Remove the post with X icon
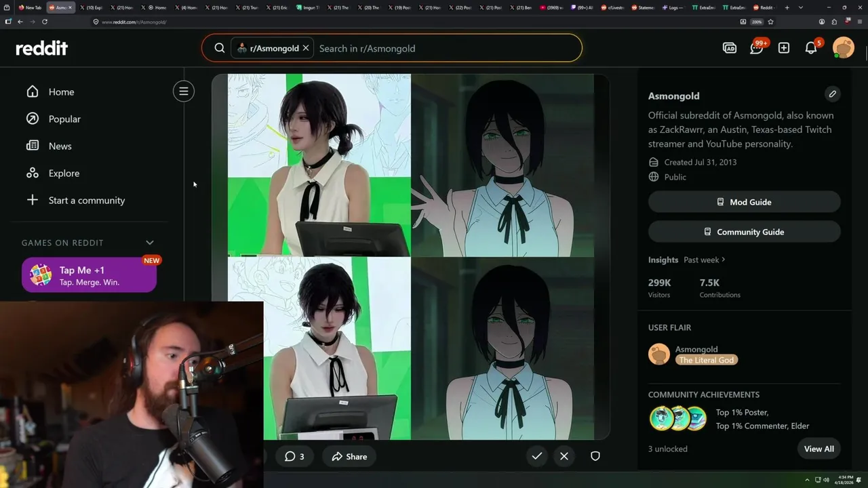The width and height of the screenshot is (868, 488). pyautogui.click(x=564, y=456)
